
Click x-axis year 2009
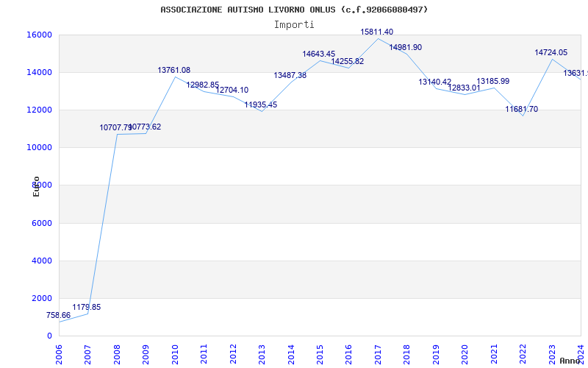tap(146, 355)
